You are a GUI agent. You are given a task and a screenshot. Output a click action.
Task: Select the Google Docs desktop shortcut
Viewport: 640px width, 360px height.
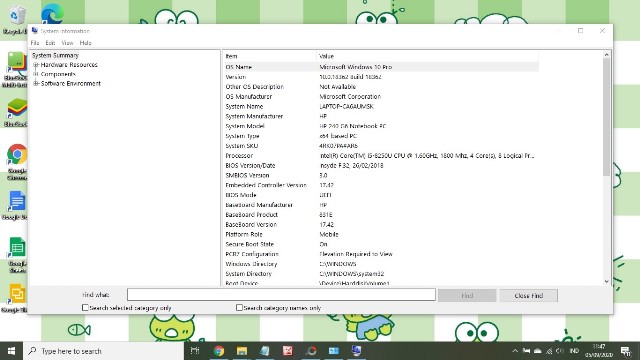pos(16,205)
